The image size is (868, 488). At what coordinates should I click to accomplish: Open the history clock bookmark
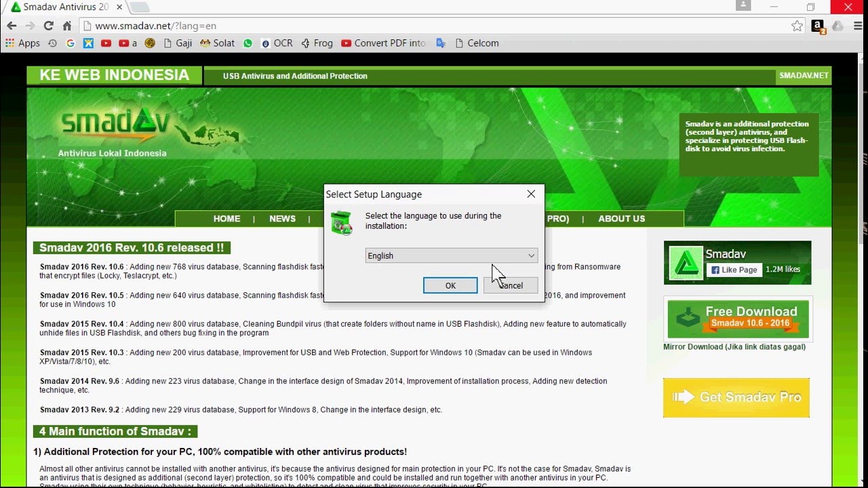tap(53, 43)
